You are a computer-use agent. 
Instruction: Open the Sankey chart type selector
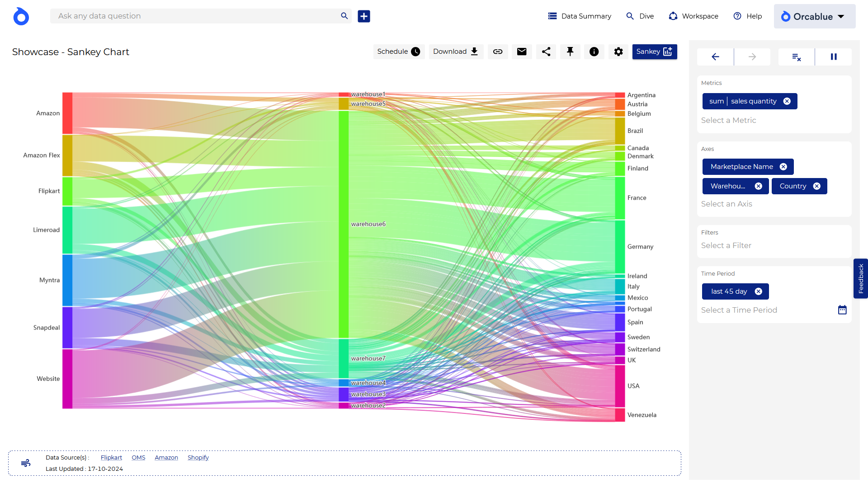tap(654, 52)
